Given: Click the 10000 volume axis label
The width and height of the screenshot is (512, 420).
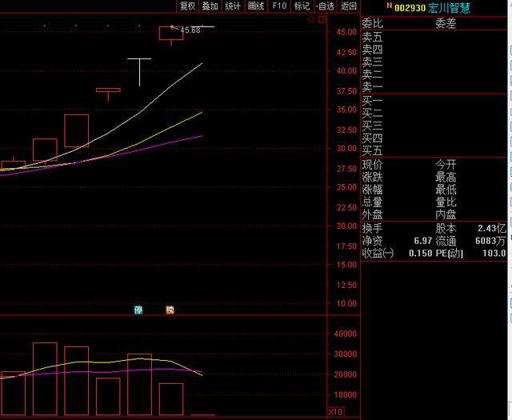Looking at the screenshot, I should 345,394.
